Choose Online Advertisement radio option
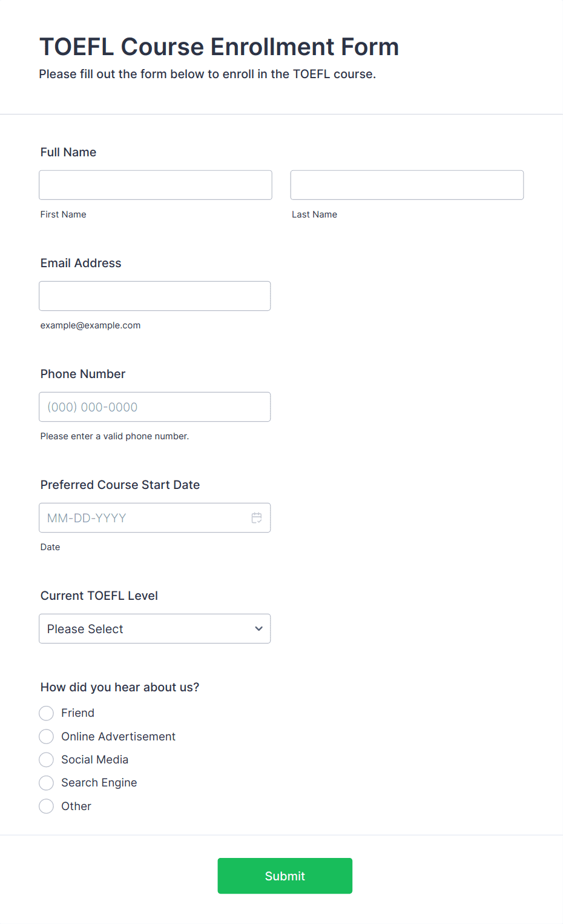Screen dimensions: 563x924 pyautogui.click(x=47, y=737)
